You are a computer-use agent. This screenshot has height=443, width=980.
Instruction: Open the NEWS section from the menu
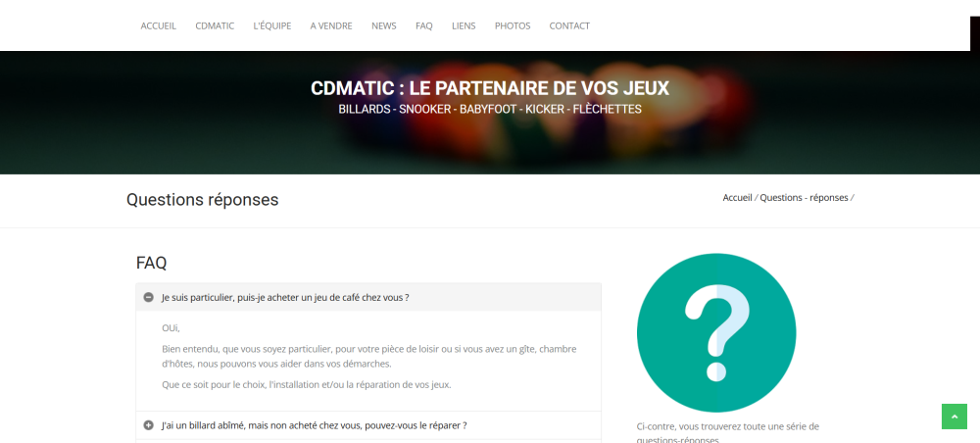click(384, 25)
